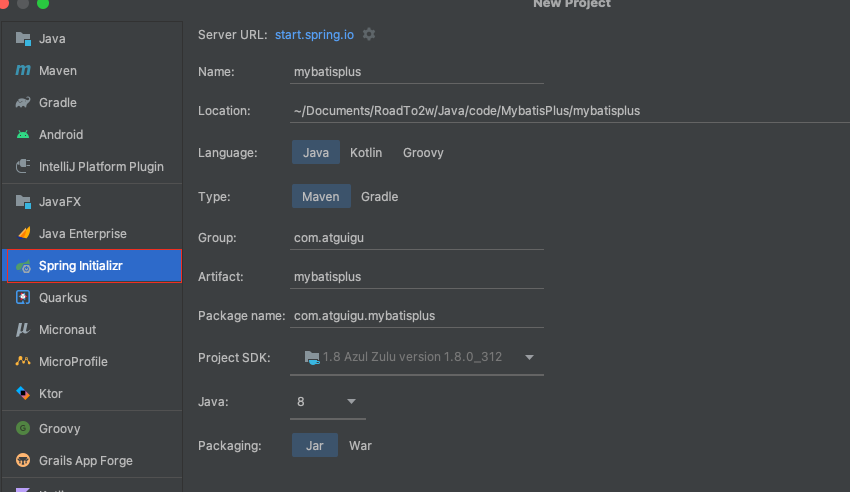Select the Java project type icon

(x=23, y=38)
